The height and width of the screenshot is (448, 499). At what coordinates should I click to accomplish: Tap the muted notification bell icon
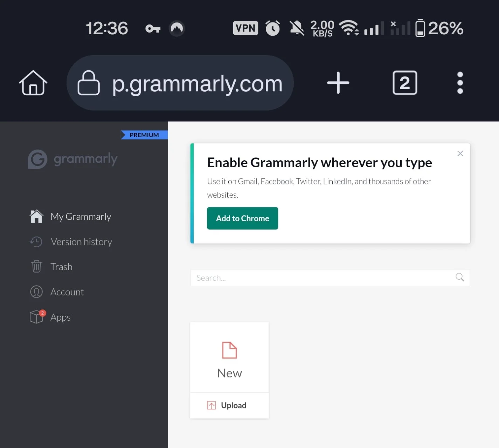point(297,28)
